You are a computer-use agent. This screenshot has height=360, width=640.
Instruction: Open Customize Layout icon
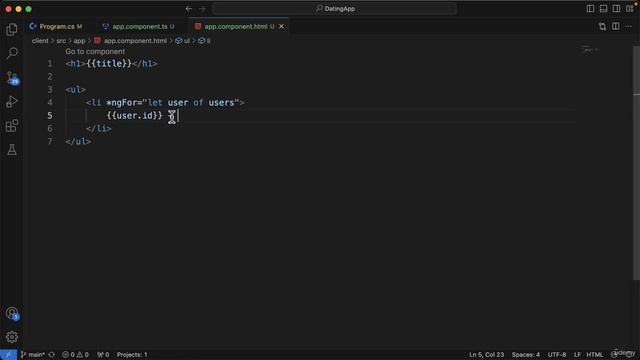click(x=630, y=9)
